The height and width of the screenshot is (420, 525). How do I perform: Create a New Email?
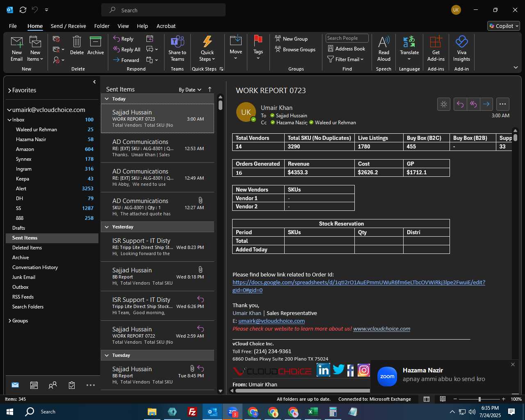16,48
